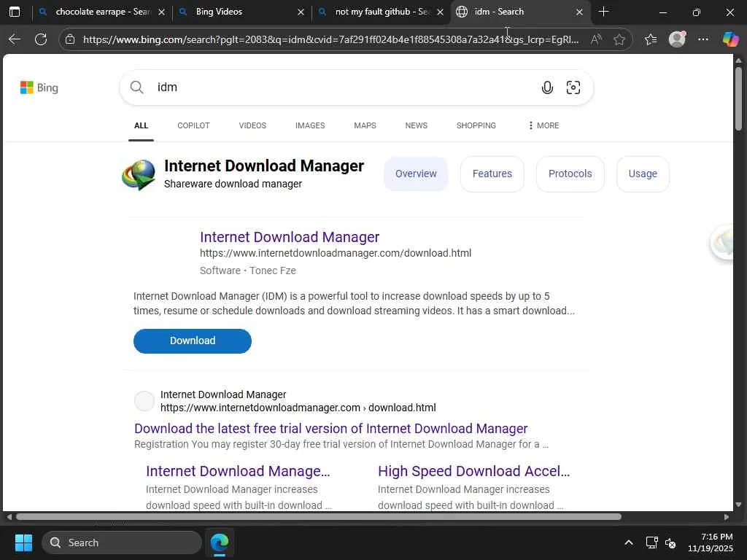
Task: Start voice search with microphone icon
Action: [547, 87]
